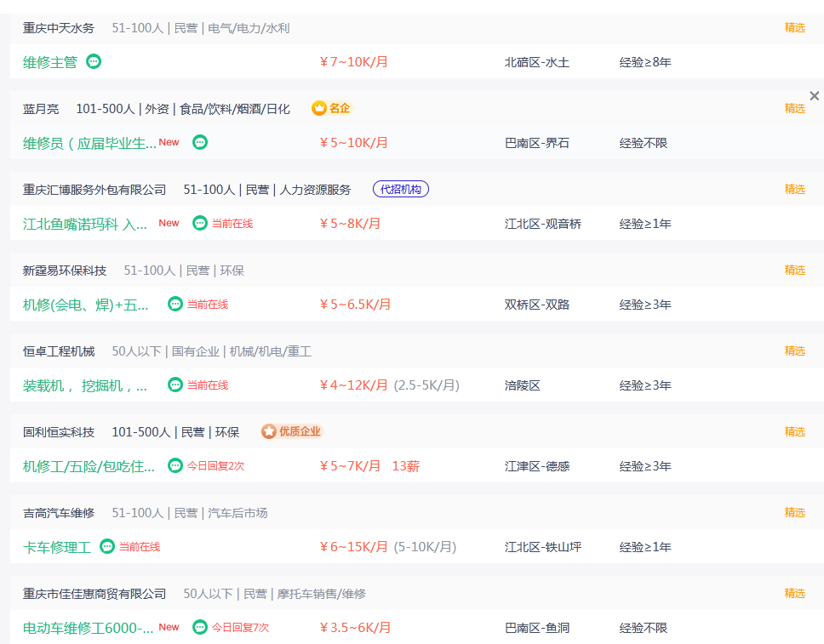Close the panel with the X button
Image resolution: width=824 pixels, height=644 pixels.
click(814, 95)
